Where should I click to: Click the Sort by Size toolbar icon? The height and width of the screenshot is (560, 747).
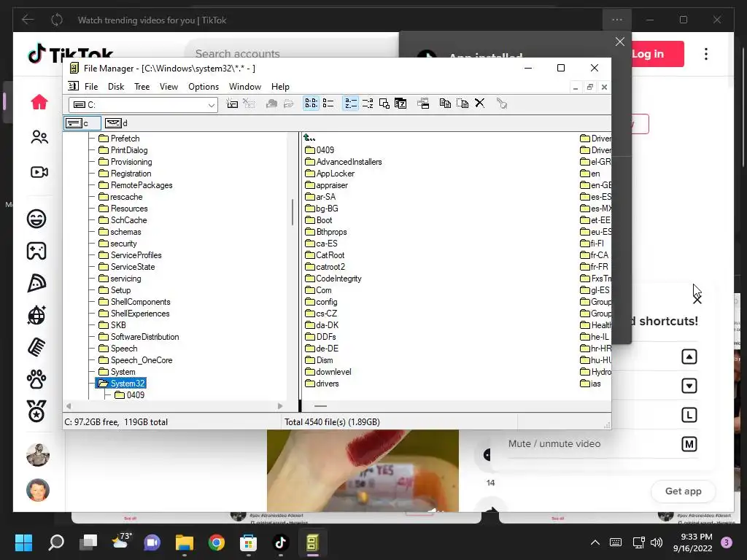(384, 104)
